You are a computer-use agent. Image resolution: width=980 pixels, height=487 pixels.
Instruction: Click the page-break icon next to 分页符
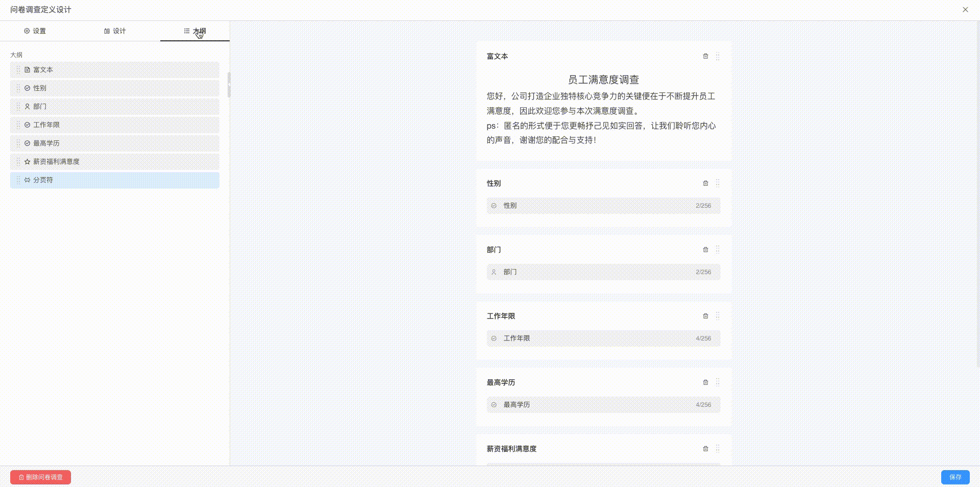tap(27, 180)
